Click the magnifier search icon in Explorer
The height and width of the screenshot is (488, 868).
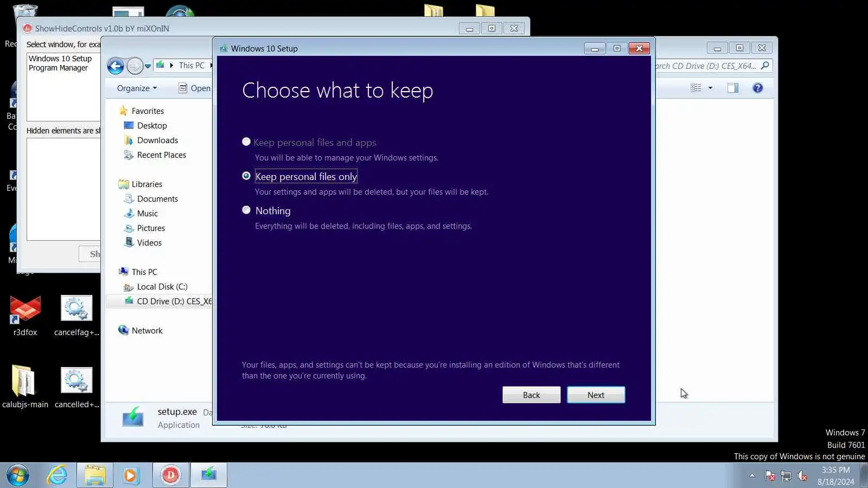(765, 66)
